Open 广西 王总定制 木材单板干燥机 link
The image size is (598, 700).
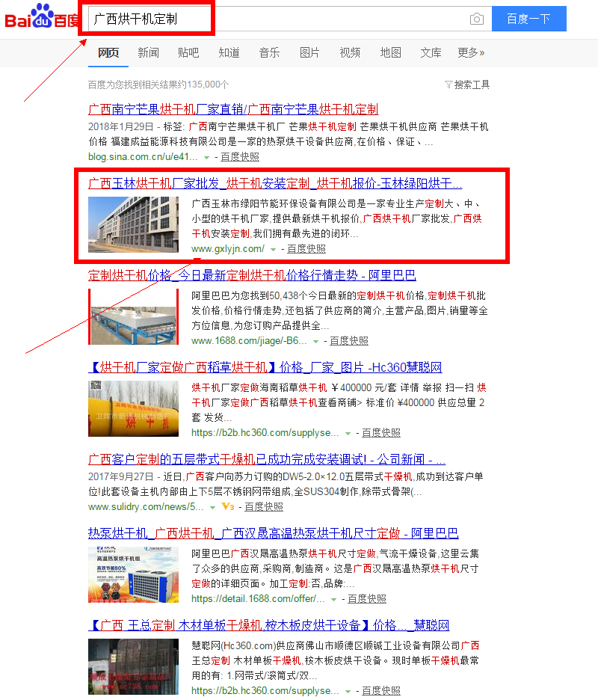[x=268, y=625]
